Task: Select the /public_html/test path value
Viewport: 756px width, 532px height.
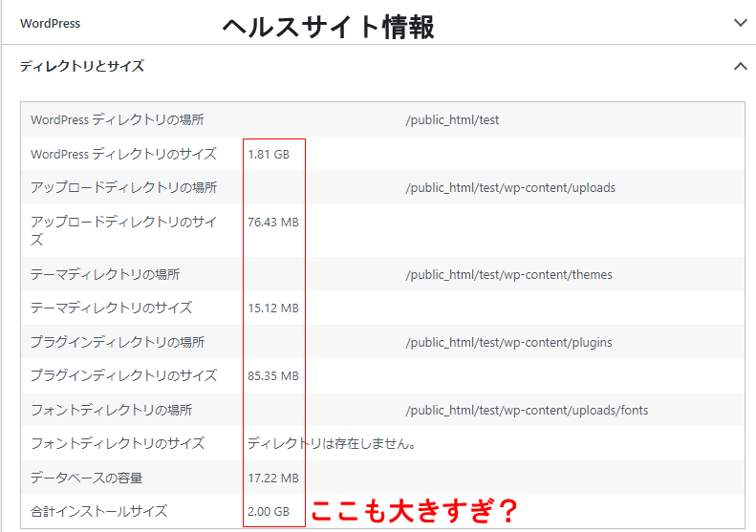Action: (x=452, y=120)
